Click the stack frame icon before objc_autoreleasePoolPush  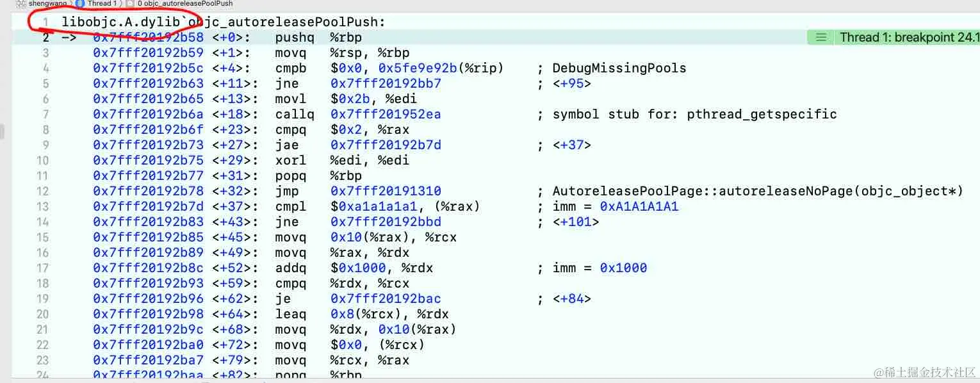point(131,3)
